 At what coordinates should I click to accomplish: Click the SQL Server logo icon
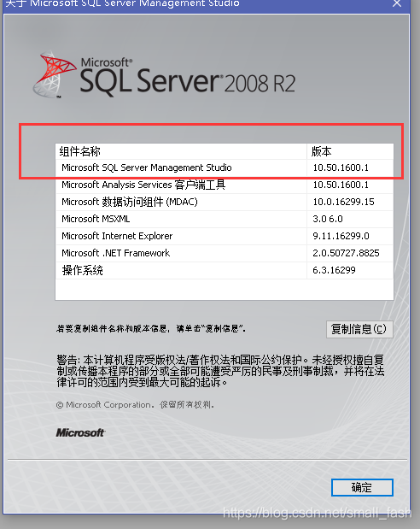[55, 74]
